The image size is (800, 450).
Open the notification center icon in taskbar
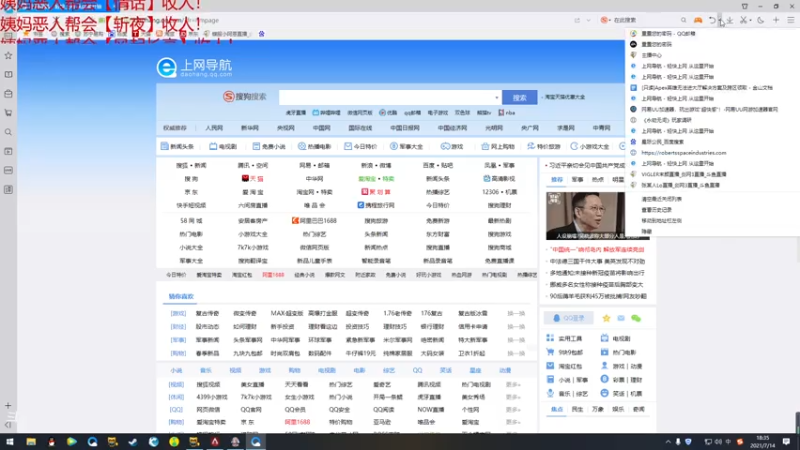(x=786, y=442)
